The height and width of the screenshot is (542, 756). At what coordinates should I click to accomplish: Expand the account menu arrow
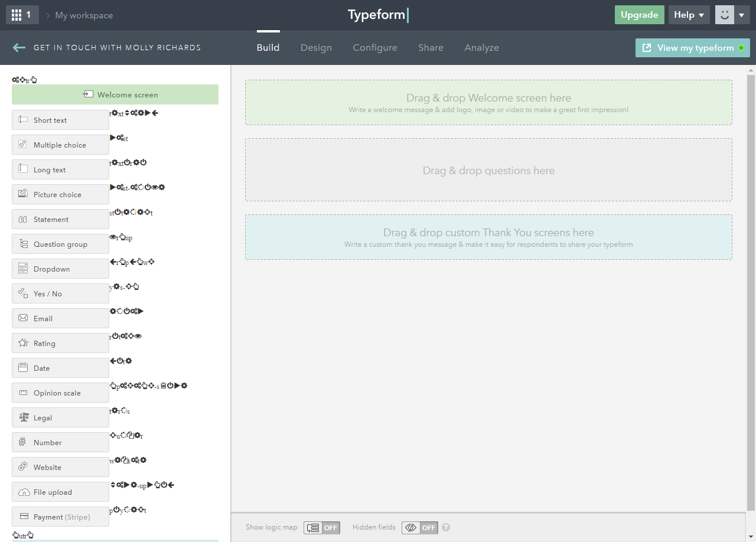pos(742,15)
